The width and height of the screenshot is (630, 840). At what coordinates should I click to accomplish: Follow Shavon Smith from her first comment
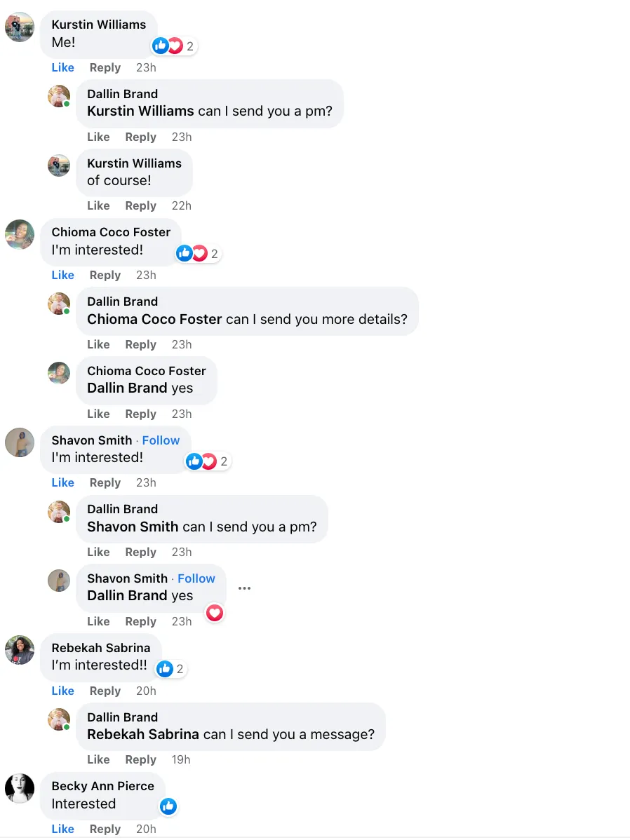tap(161, 440)
